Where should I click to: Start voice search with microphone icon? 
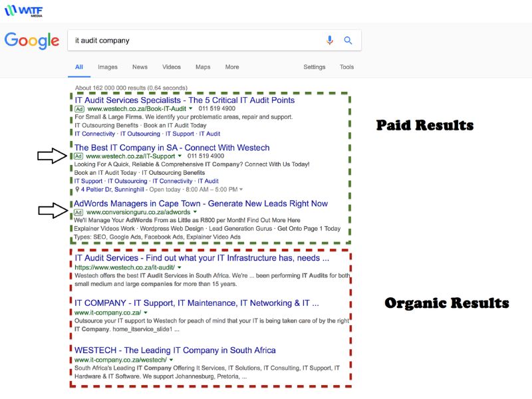329,41
